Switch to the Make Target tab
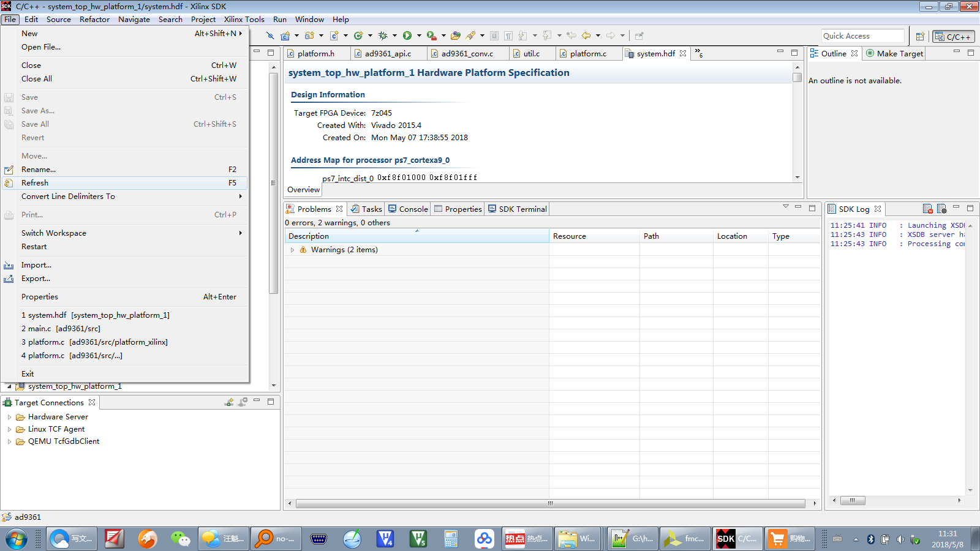Image resolution: width=980 pixels, height=551 pixels. (894, 53)
